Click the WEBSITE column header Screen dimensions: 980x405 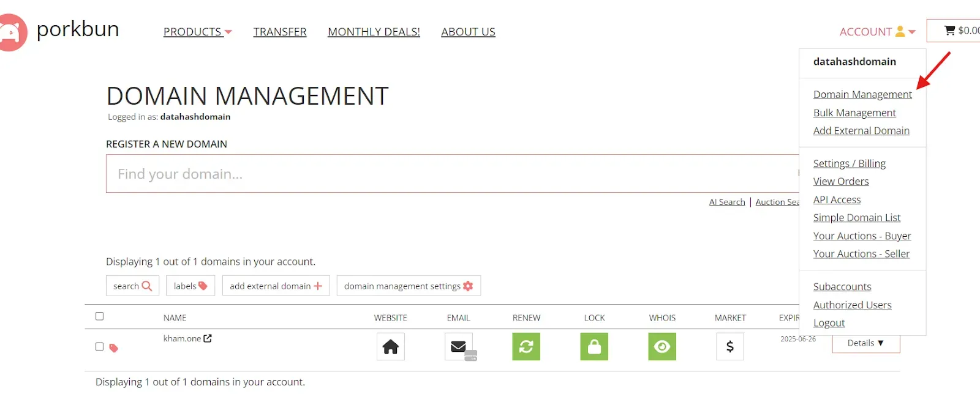tap(391, 318)
